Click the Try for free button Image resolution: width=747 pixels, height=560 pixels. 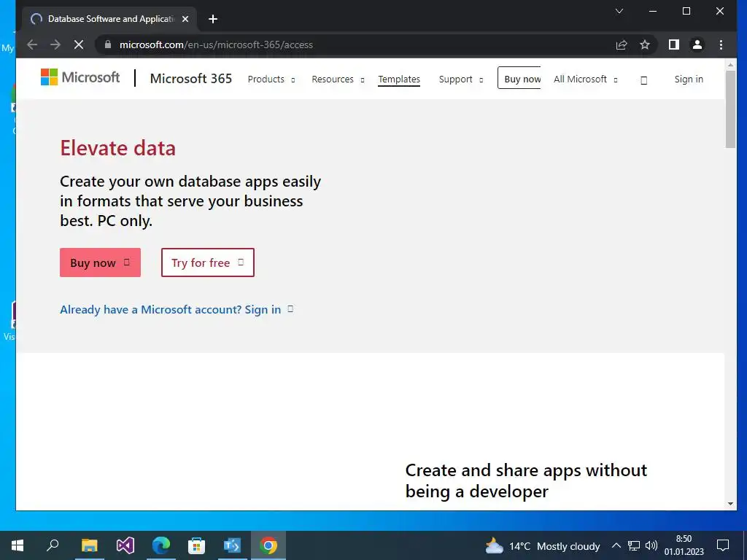point(208,262)
